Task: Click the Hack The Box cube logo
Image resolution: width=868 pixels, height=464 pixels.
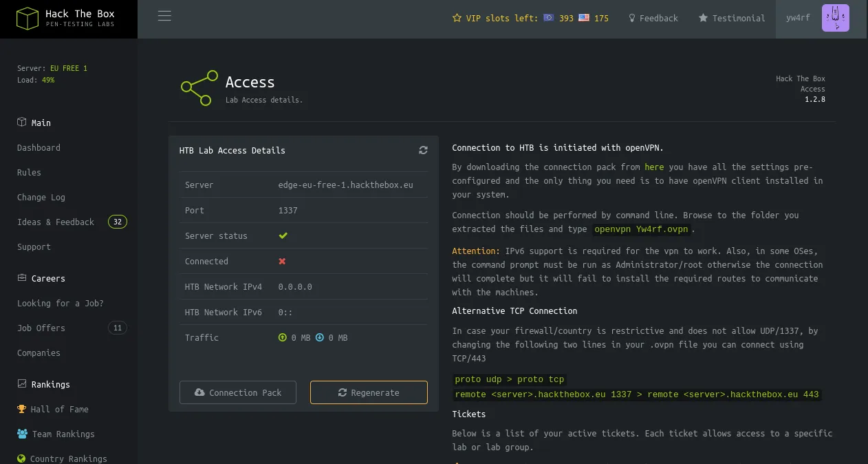Action: (27, 19)
